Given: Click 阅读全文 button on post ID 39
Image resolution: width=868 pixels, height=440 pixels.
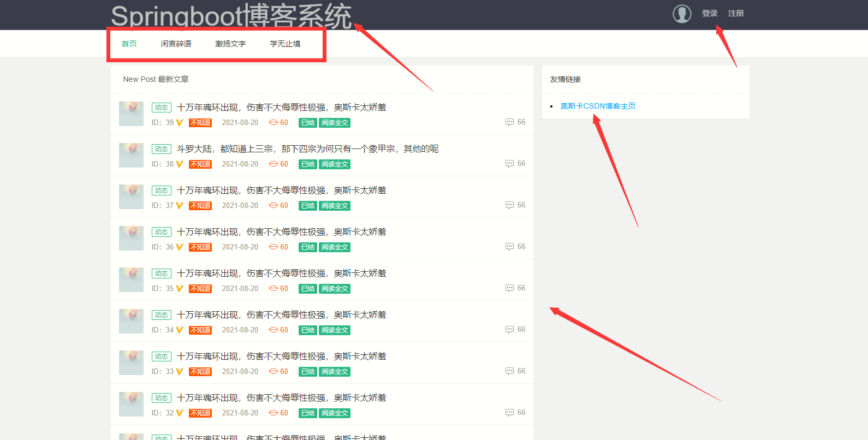Looking at the screenshot, I should point(335,123).
